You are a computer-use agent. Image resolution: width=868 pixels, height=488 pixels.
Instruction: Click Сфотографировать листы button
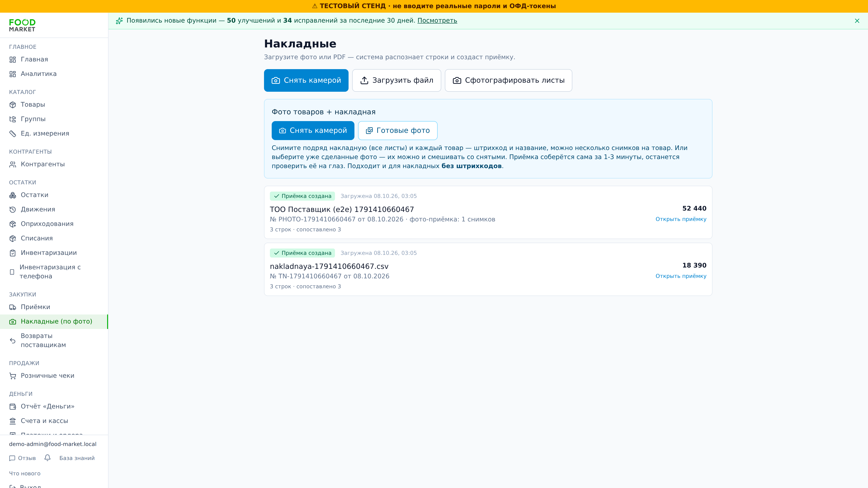pos(508,80)
